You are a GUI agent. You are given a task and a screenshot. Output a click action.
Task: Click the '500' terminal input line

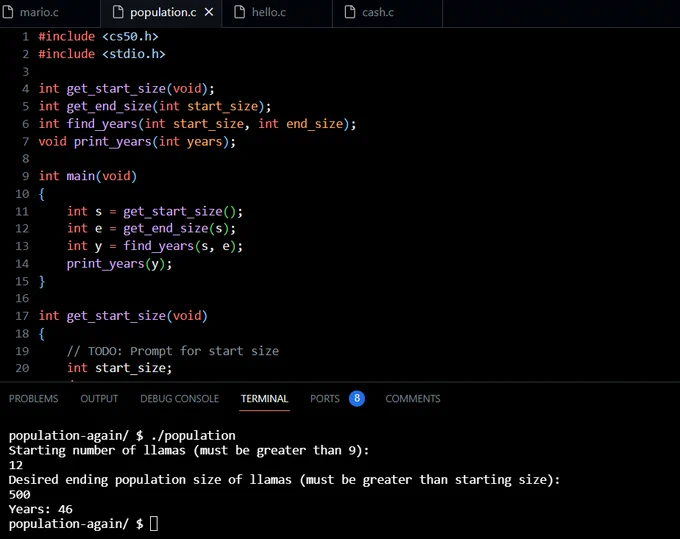click(x=20, y=494)
